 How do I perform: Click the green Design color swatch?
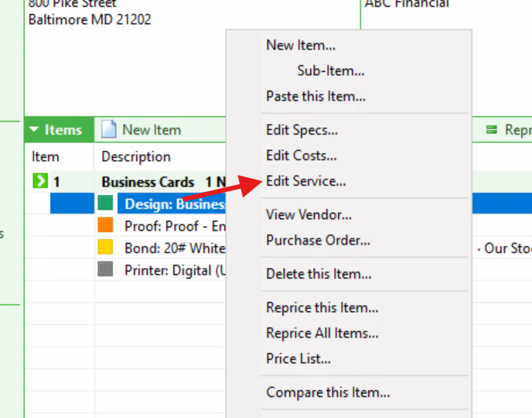pos(105,203)
